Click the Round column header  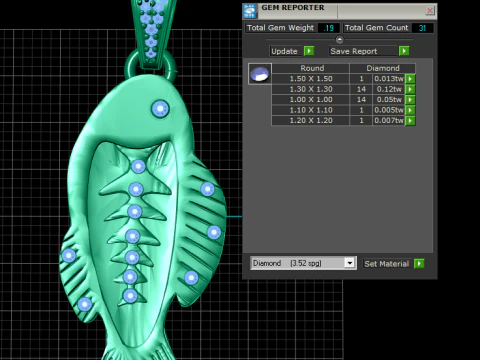(x=311, y=68)
